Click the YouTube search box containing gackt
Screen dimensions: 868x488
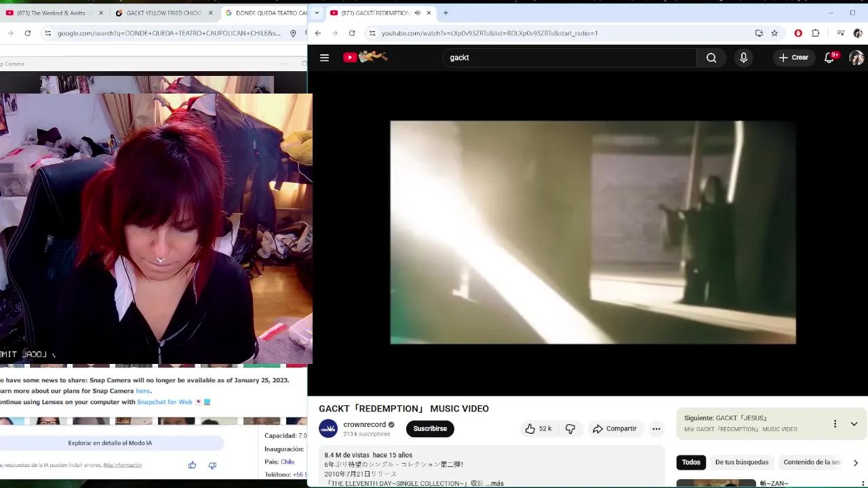(x=570, y=58)
